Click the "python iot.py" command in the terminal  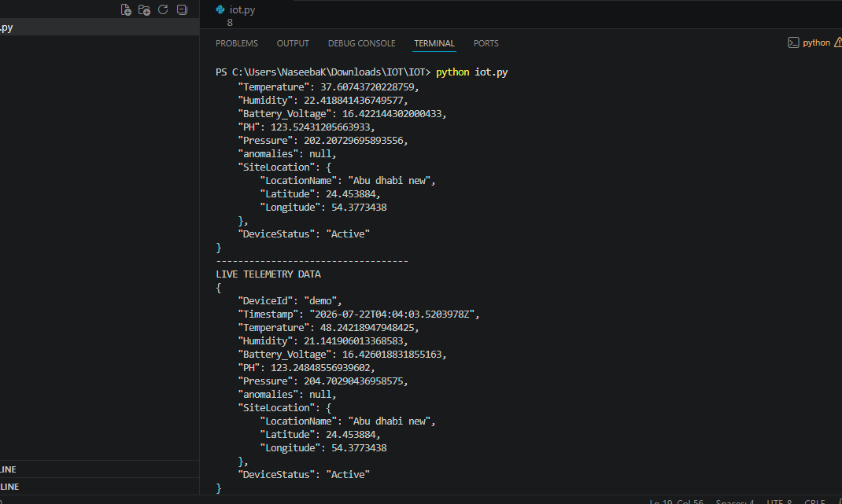(x=471, y=72)
